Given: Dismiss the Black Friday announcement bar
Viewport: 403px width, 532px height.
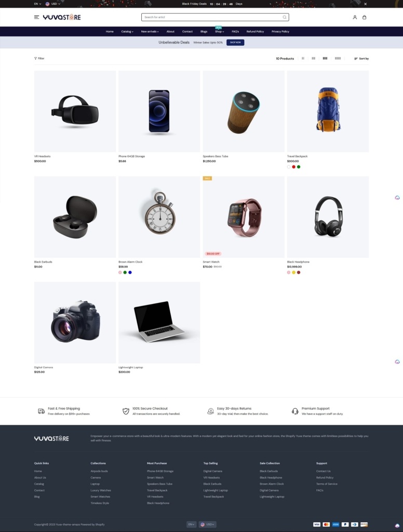Looking at the screenshot, I should tap(365, 4).
